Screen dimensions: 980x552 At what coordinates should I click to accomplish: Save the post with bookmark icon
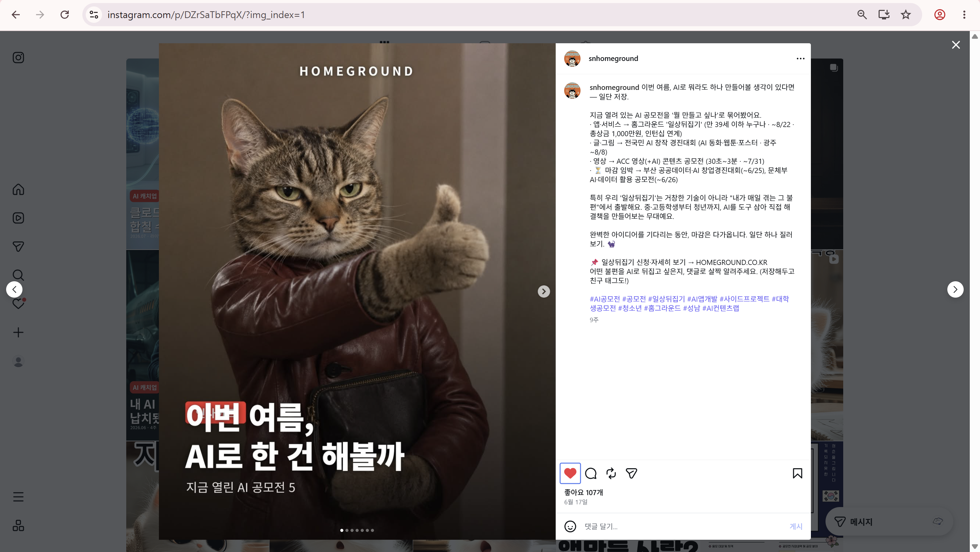pyautogui.click(x=797, y=473)
